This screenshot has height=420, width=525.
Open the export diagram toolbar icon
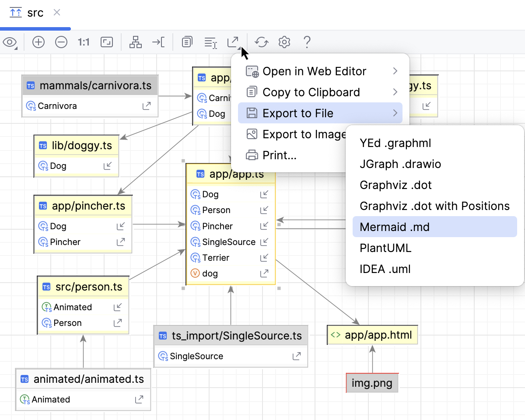click(x=234, y=42)
